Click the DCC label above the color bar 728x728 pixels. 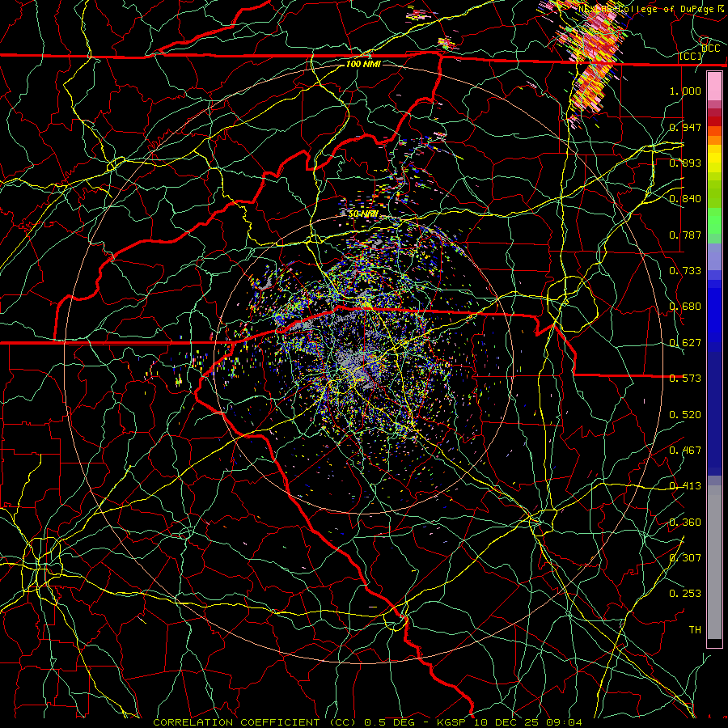pos(710,49)
